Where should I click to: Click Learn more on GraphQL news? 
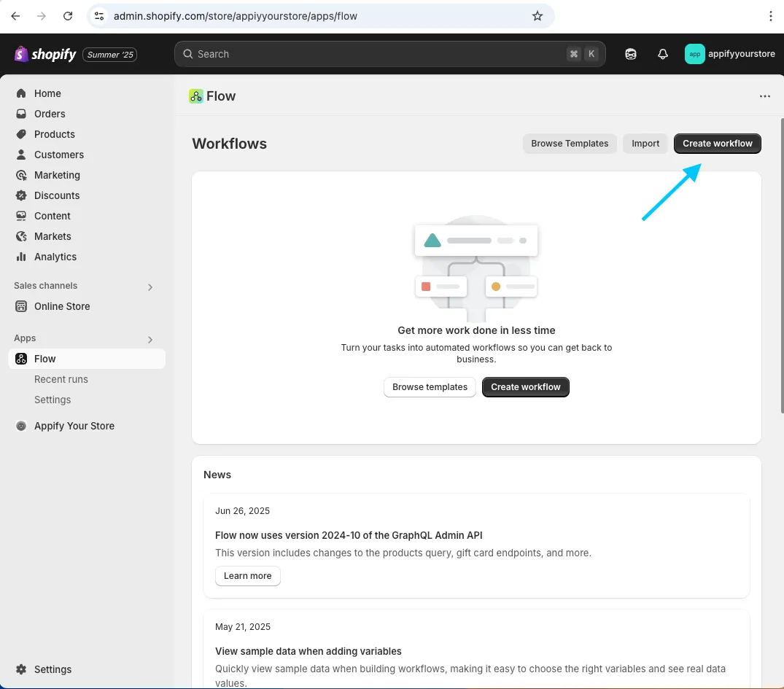[247, 576]
